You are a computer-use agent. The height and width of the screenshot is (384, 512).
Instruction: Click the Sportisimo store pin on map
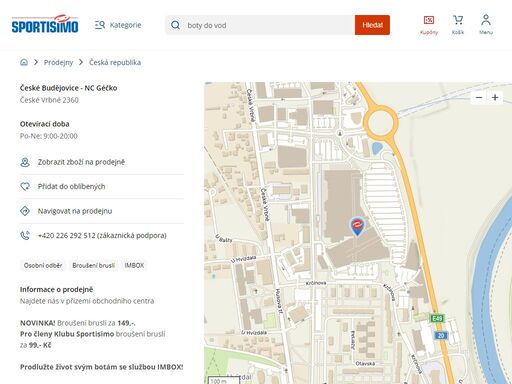click(x=357, y=227)
